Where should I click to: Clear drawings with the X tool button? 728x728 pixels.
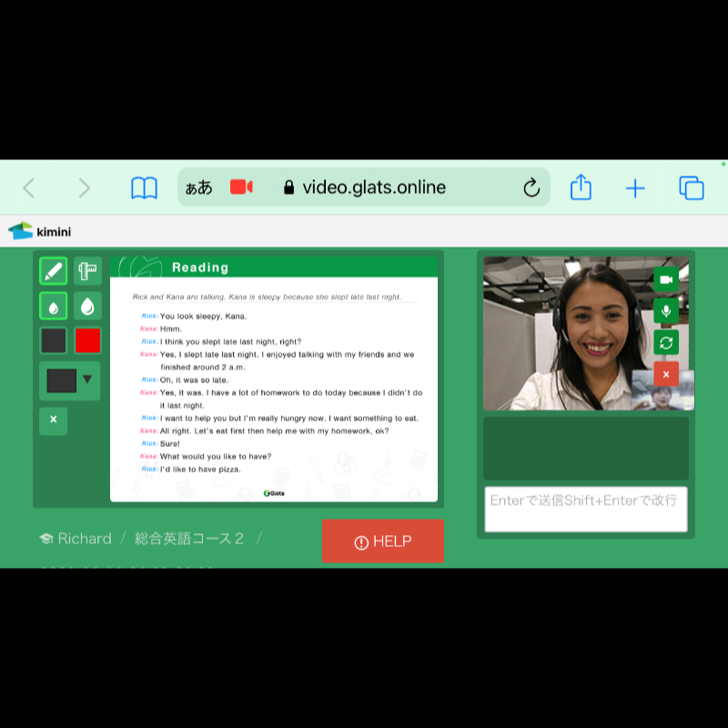click(54, 420)
